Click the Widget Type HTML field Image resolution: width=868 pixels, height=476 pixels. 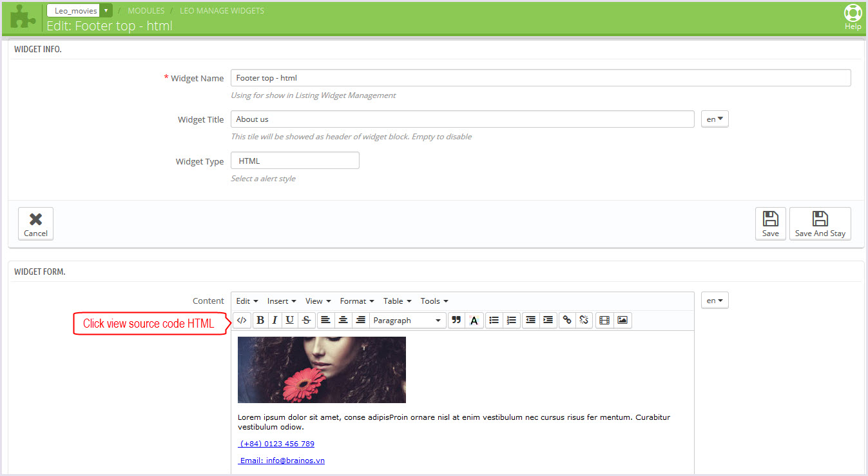295,161
